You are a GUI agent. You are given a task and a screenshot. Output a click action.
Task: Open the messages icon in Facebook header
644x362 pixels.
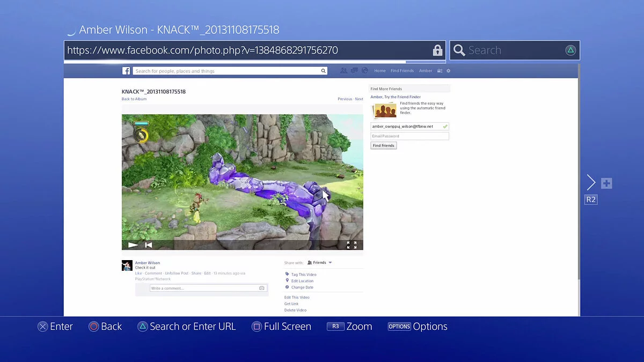(354, 71)
